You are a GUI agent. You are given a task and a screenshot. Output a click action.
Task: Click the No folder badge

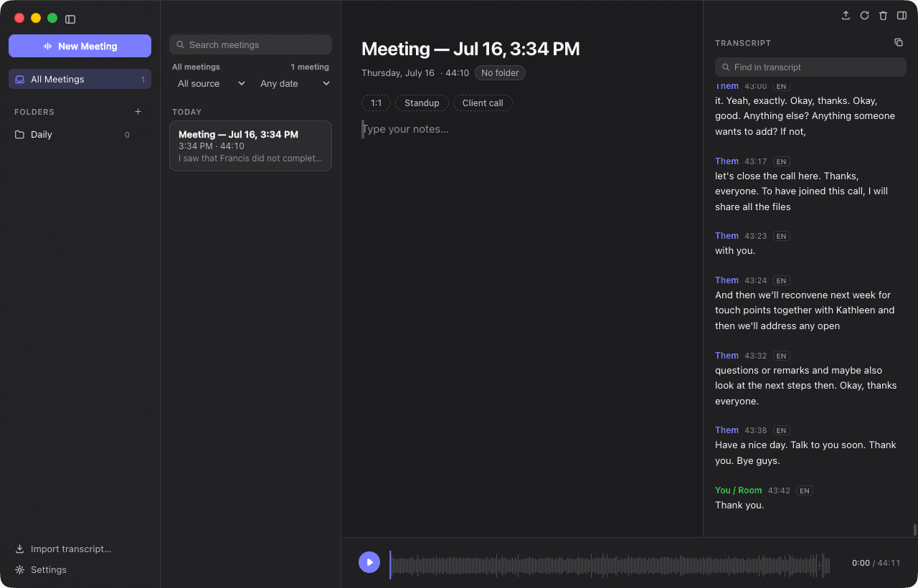(x=500, y=73)
